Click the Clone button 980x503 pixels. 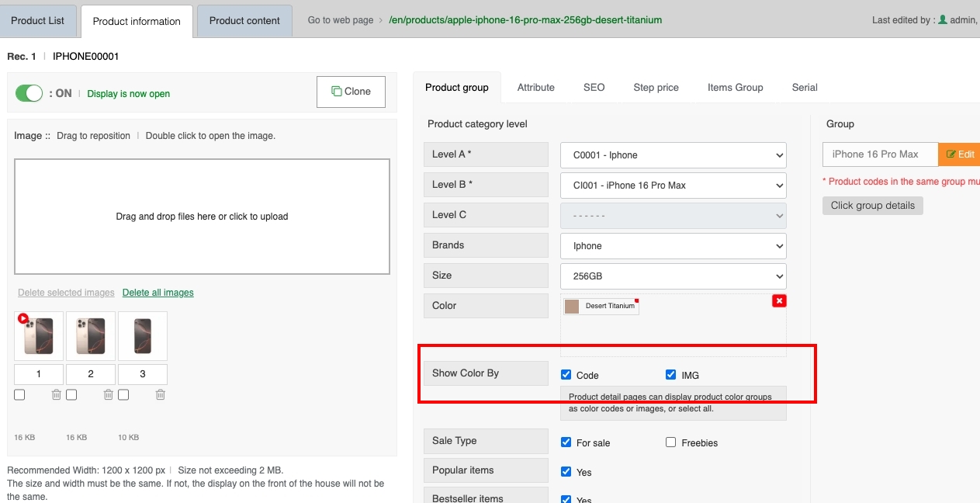351,92
